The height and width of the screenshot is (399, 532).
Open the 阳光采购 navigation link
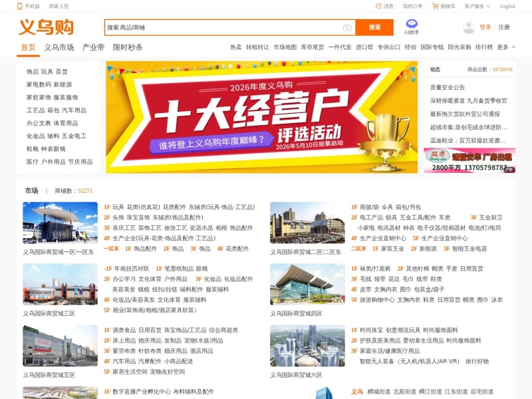click(x=460, y=47)
